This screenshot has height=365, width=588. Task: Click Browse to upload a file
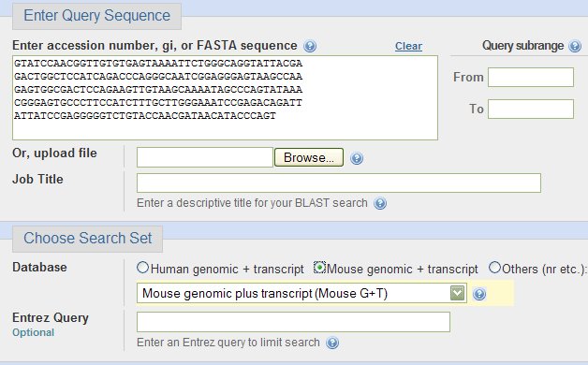[x=309, y=157]
